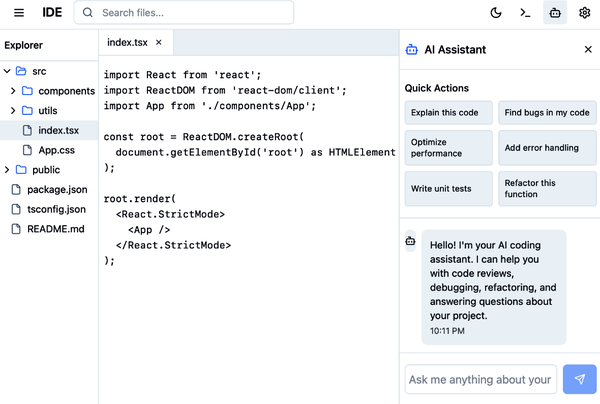This screenshot has width=600, height=404.
Task: Open the terminal panel icon
Action: (x=524, y=13)
